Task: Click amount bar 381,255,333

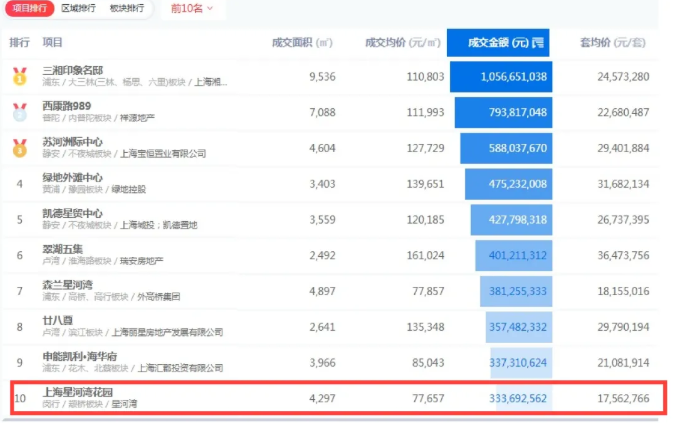Action: pyautogui.click(x=516, y=291)
